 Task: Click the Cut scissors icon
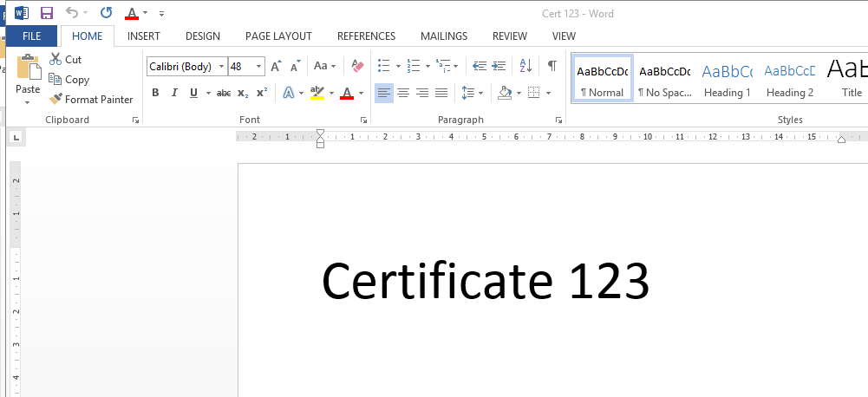[55, 59]
